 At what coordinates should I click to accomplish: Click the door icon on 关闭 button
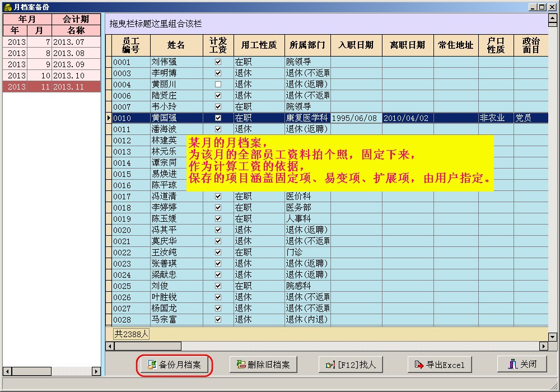click(512, 365)
